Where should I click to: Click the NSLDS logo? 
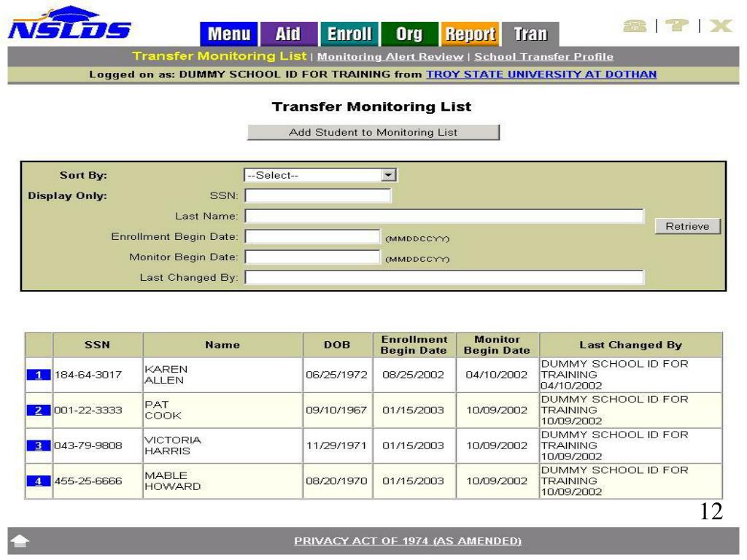click(69, 23)
